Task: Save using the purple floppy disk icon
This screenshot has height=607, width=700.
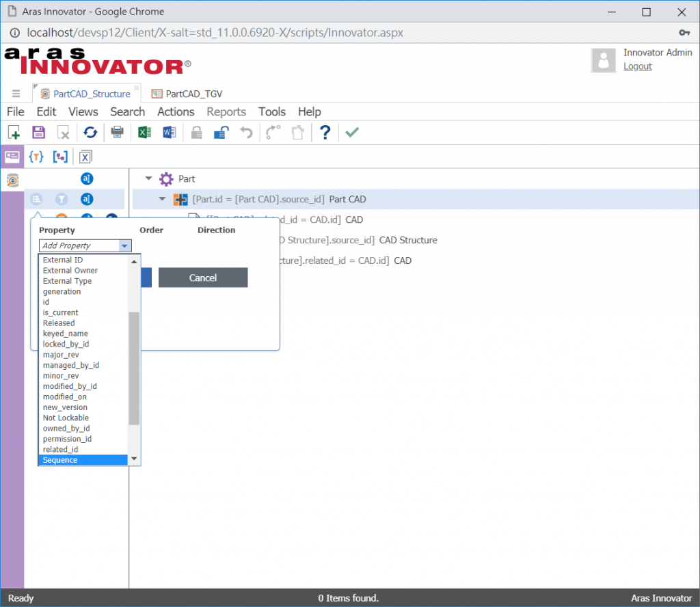Action: pyautogui.click(x=38, y=133)
